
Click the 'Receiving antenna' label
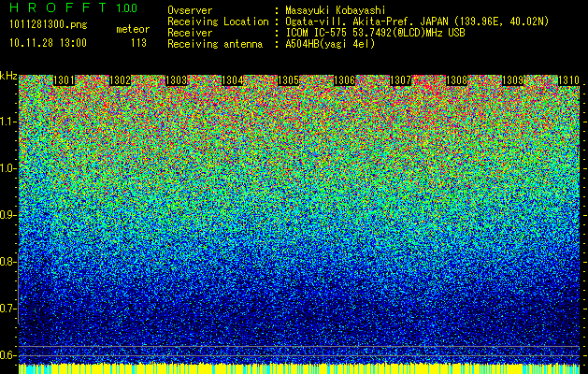coord(215,44)
